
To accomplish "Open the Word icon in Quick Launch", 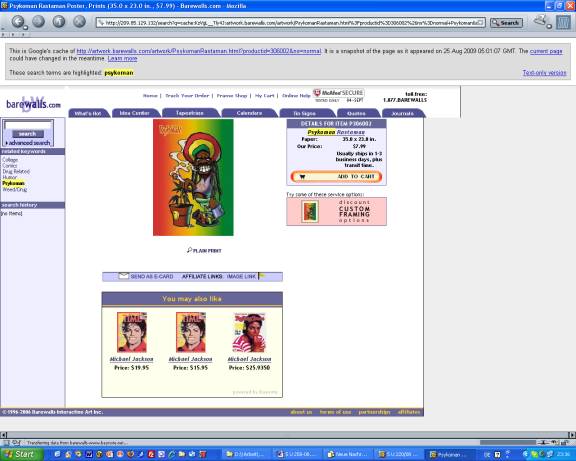I will (89, 454).
